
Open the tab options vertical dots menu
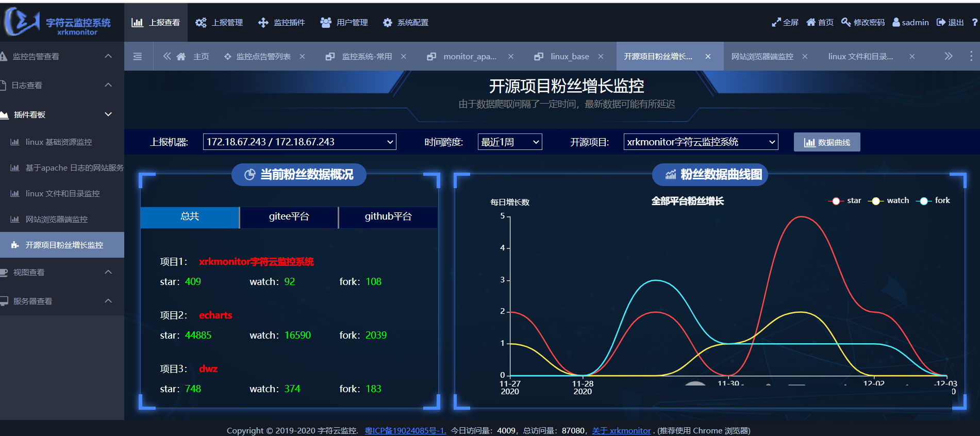coord(971,56)
